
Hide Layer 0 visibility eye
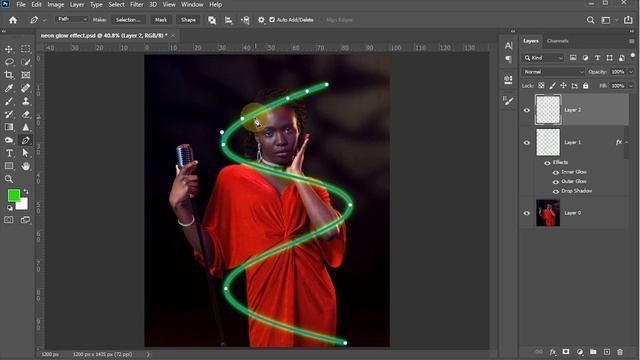pyautogui.click(x=527, y=213)
